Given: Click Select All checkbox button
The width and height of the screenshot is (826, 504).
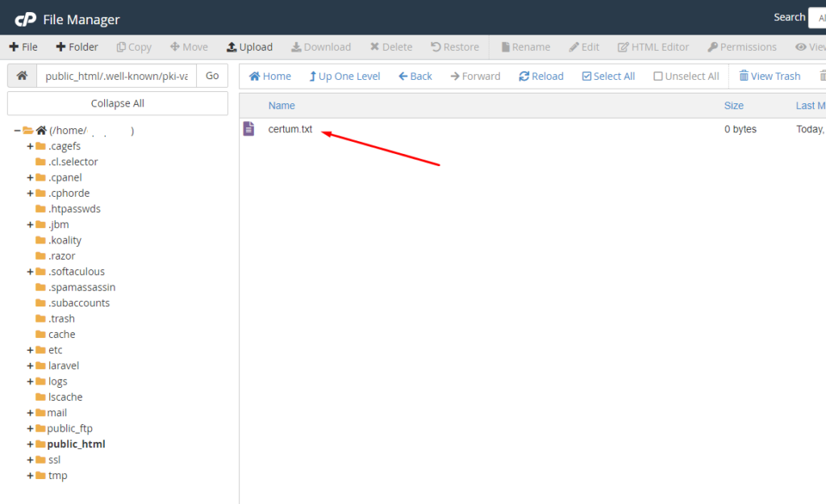Looking at the screenshot, I should [x=608, y=76].
